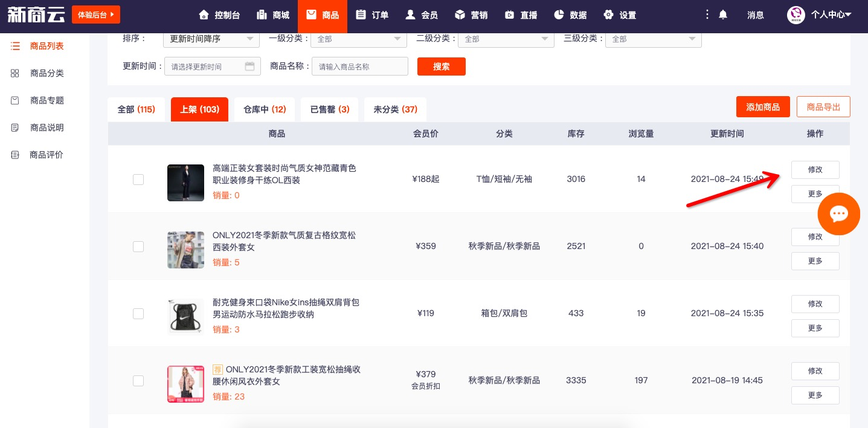The width and height of the screenshot is (868, 428).
Task: Open the 二级分类 dropdown
Action: coord(506,39)
